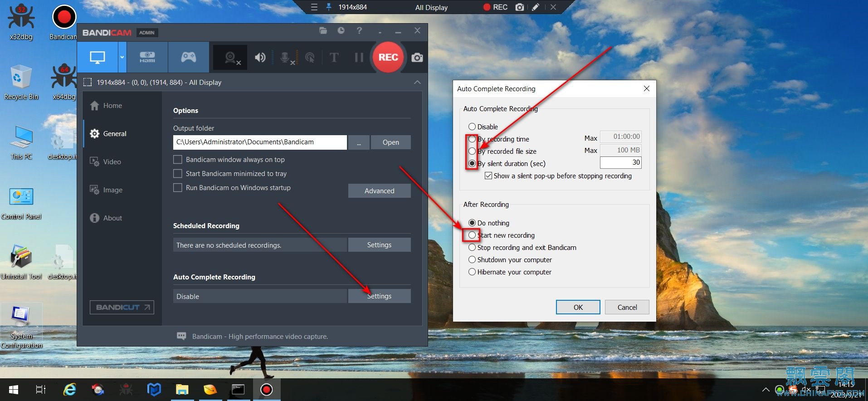The height and width of the screenshot is (401, 868).
Task: Open This PC desktop icon
Action: pos(21,142)
